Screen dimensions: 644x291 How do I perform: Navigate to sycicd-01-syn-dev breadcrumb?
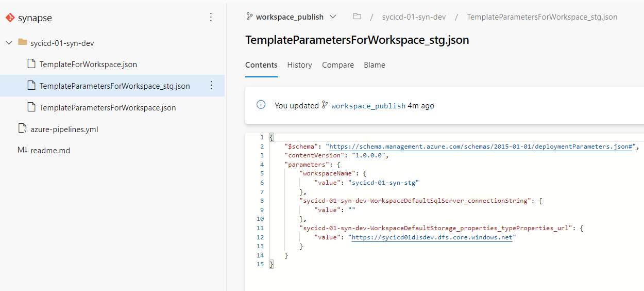pos(414,17)
